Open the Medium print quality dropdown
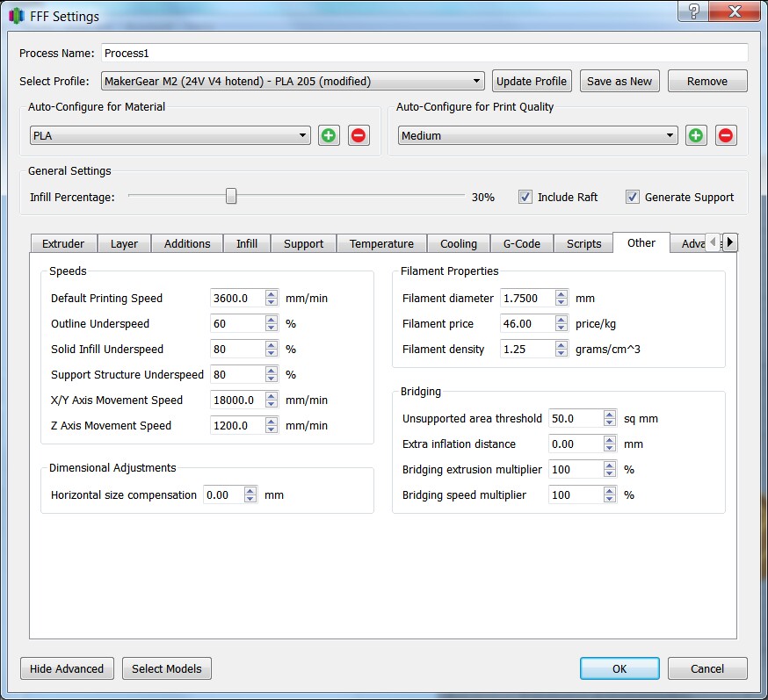768x700 pixels. click(537, 136)
